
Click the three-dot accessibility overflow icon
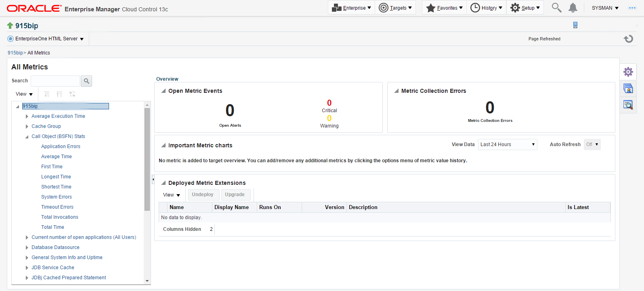point(632,8)
